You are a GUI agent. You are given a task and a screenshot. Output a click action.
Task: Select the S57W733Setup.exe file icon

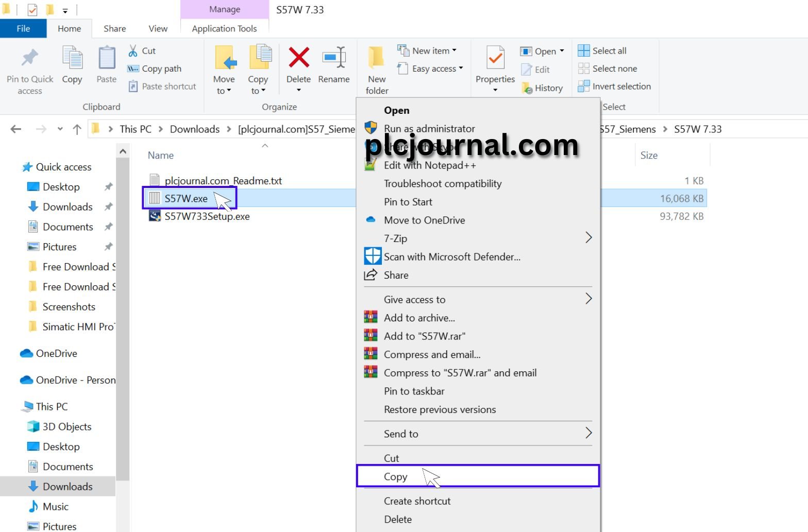click(x=155, y=216)
